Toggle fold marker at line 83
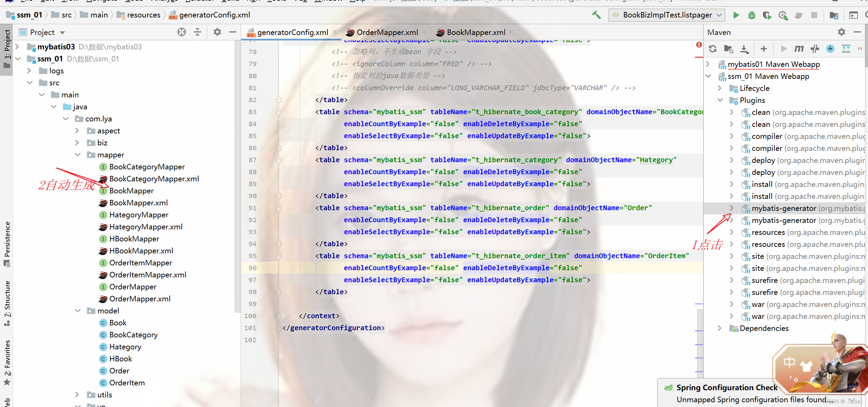This screenshot has height=407, width=868. 279,112
